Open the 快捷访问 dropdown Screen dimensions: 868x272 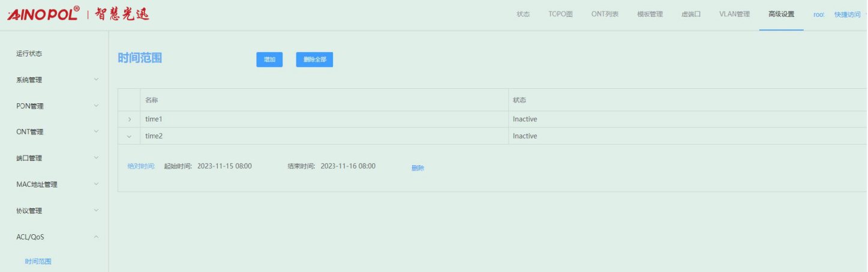[x=847, y=14]
